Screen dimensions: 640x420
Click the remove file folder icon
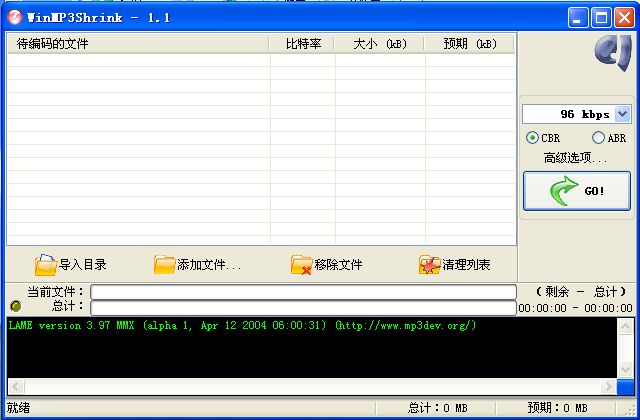[301, 264]
